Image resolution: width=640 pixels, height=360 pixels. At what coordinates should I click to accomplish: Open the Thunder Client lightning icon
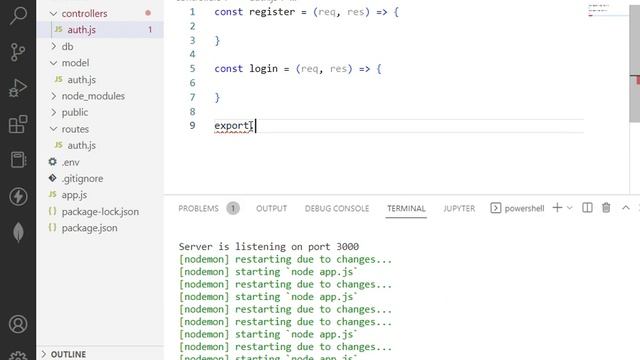tap(18, 196)
